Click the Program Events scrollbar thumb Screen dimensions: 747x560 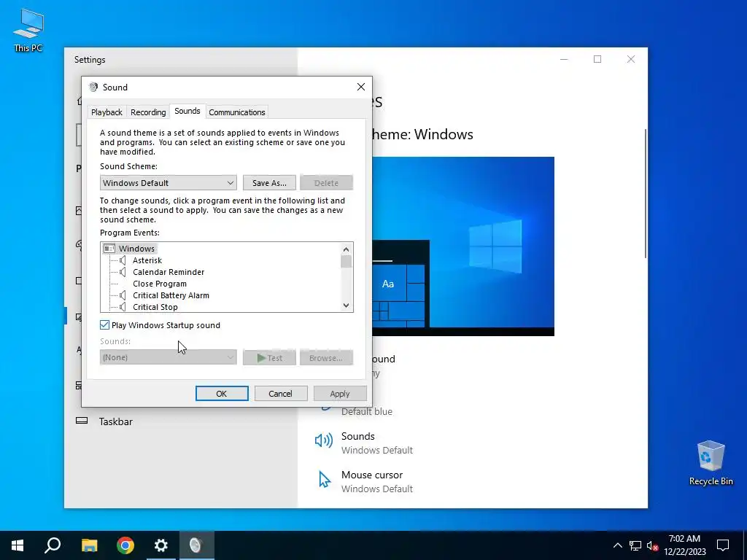pos(347,262)
